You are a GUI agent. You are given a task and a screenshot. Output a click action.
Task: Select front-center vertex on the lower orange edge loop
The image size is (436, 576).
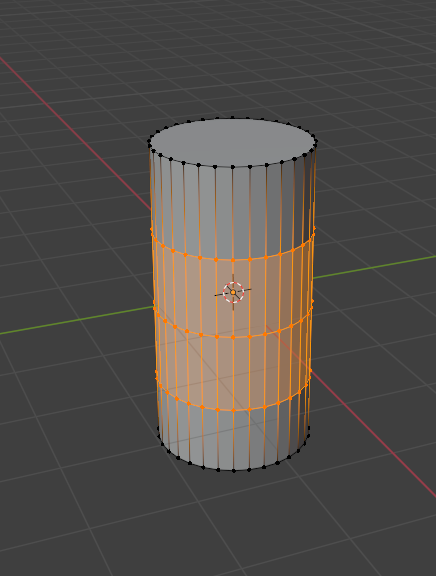pos(233,410)
